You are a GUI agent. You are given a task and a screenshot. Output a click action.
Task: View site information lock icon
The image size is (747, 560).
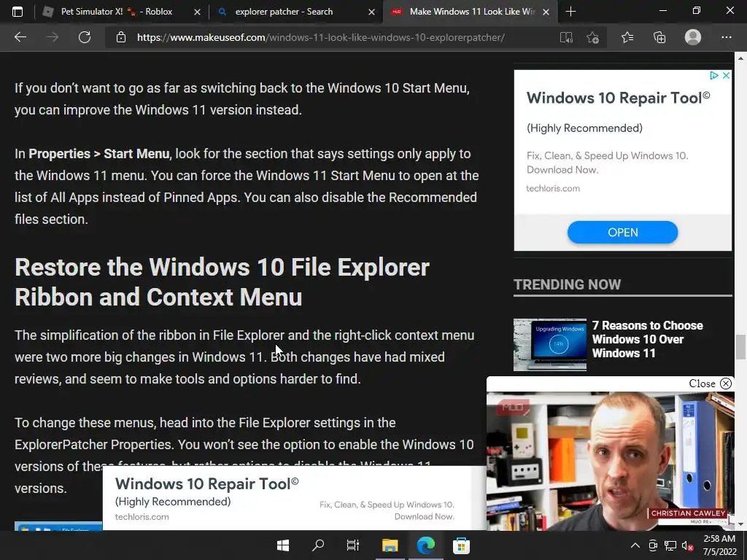click(x=121, y=37)
